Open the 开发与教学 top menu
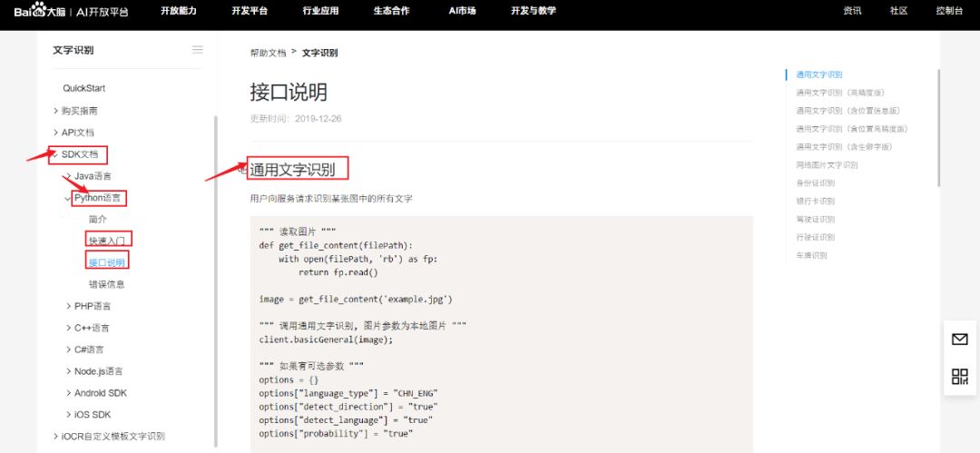This screenshot has width=980, height=453. click(534, 11)
